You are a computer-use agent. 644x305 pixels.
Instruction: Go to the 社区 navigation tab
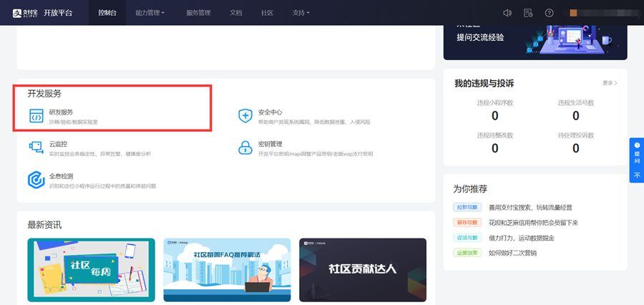267,13
